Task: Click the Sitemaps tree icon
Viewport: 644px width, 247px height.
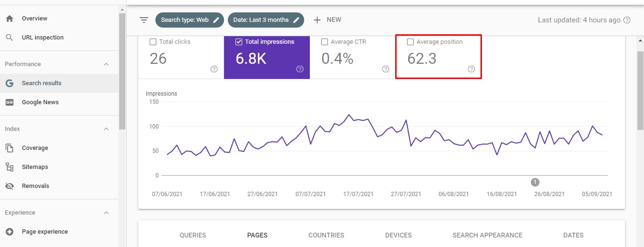Action: point(9,167)
